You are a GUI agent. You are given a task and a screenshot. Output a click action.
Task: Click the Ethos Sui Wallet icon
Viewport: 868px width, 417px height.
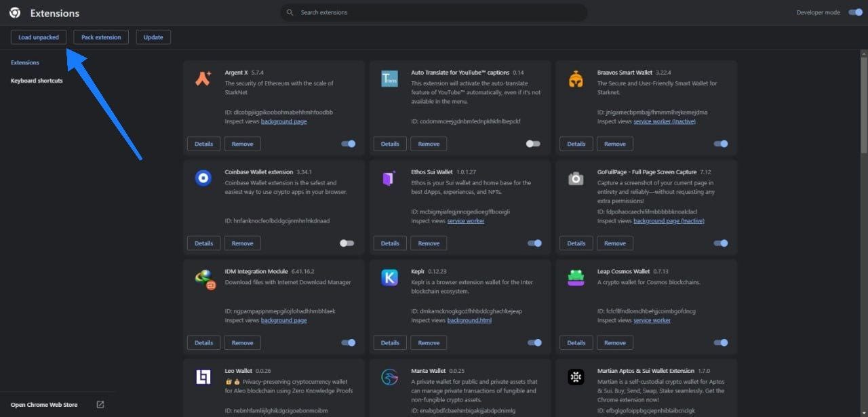pos(389,178)
